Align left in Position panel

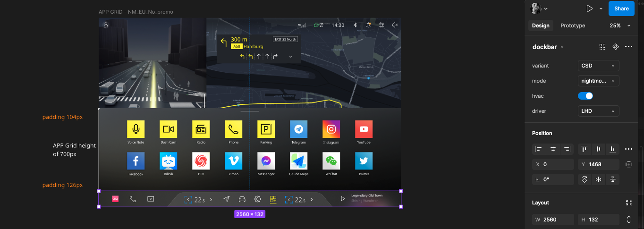(539, 149)
